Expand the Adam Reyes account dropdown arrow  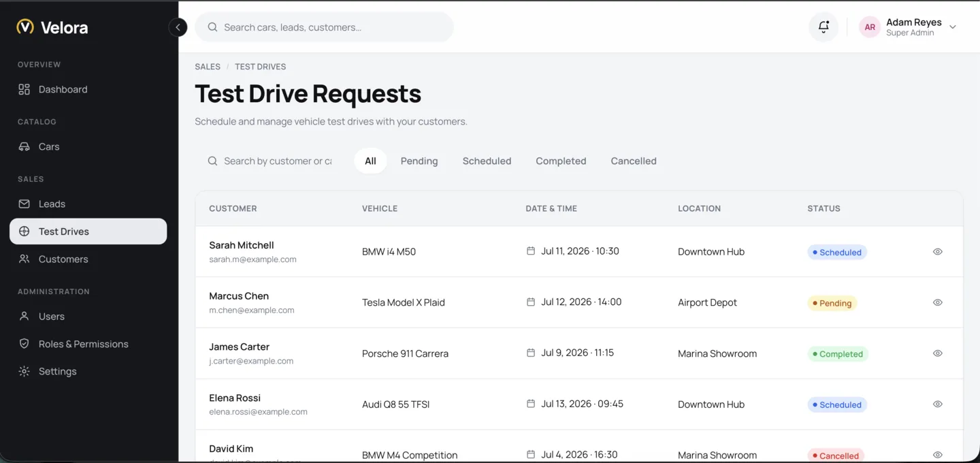[953, 27]
